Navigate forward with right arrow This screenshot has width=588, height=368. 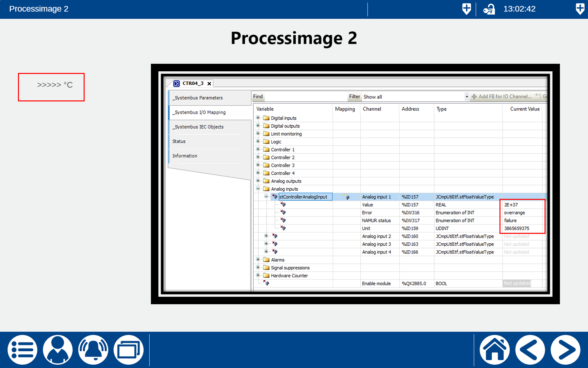[565, 350]
